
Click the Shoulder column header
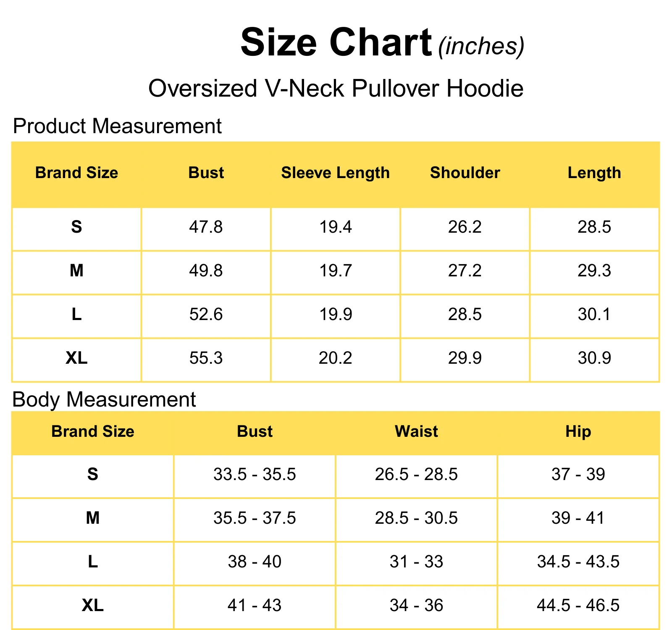click(465, 173)
